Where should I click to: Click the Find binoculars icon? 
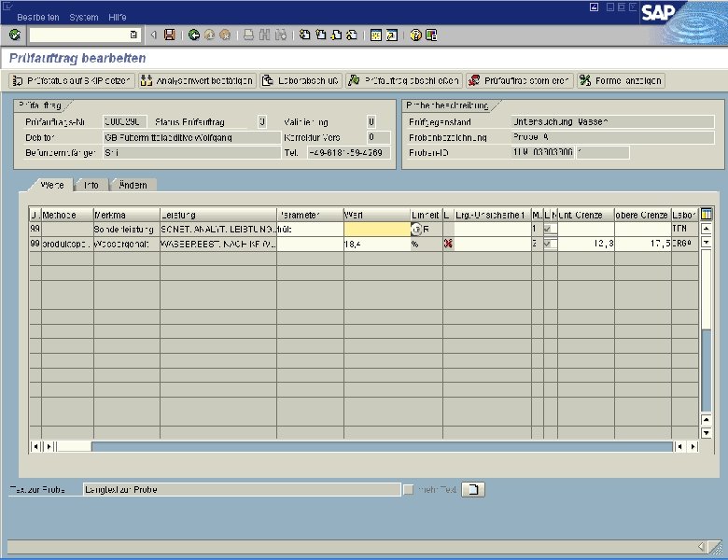265,35
